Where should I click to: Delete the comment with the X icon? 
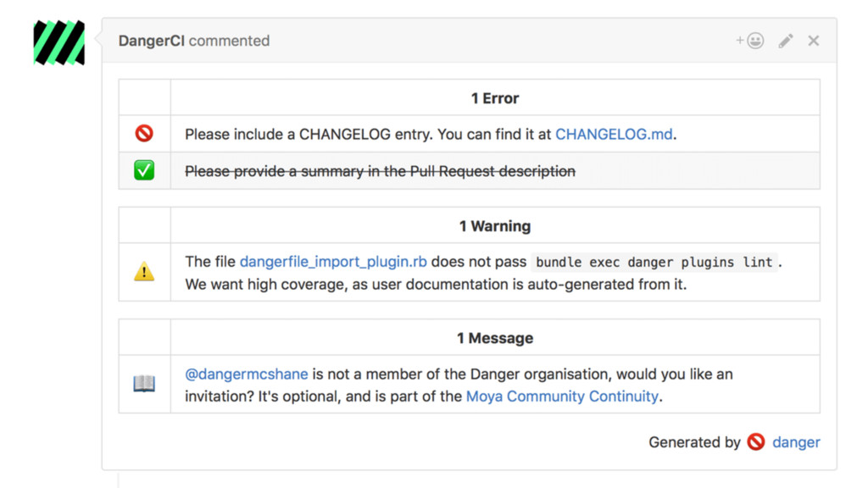813,41
